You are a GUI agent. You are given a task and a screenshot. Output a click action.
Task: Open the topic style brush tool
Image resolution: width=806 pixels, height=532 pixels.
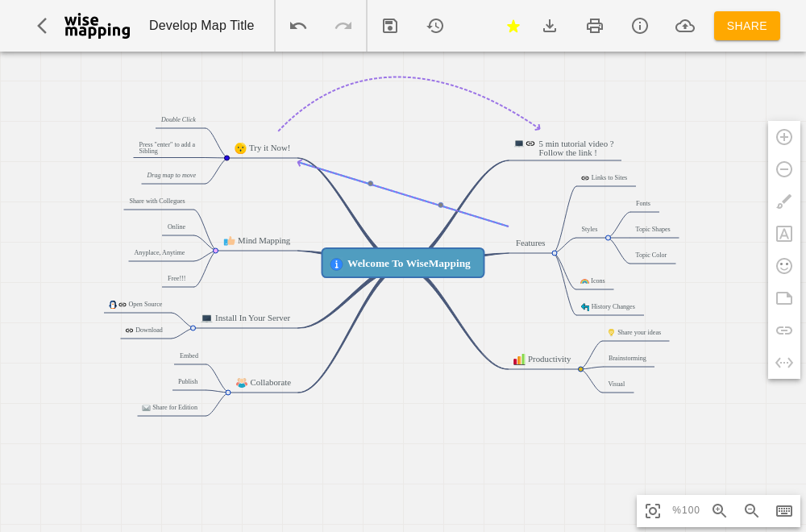[x=784, y=202]
